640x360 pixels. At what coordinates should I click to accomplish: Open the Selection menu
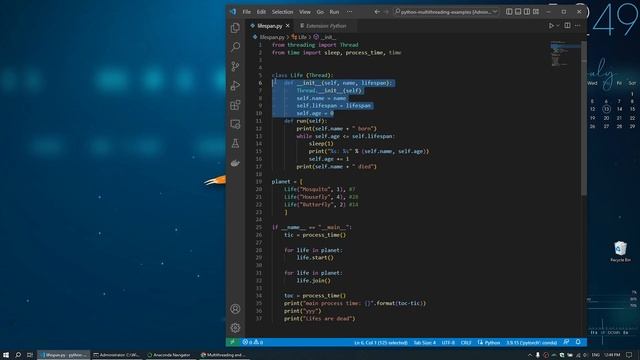pos(282,12)
